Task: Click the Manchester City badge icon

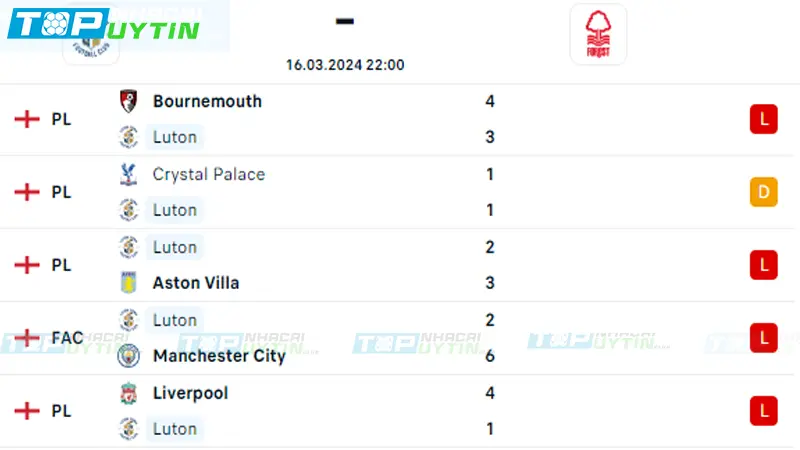Action: coord(129,356)
